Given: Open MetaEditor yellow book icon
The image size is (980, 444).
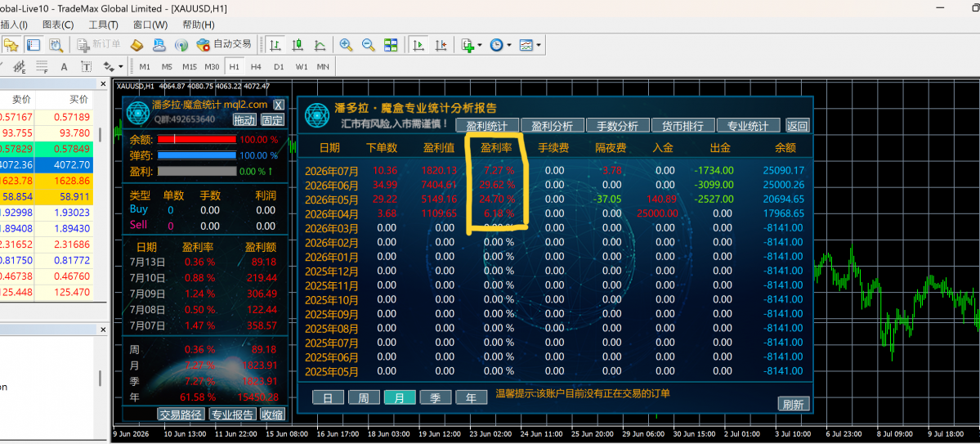Looking at the screenshot, I should [136, 44].
